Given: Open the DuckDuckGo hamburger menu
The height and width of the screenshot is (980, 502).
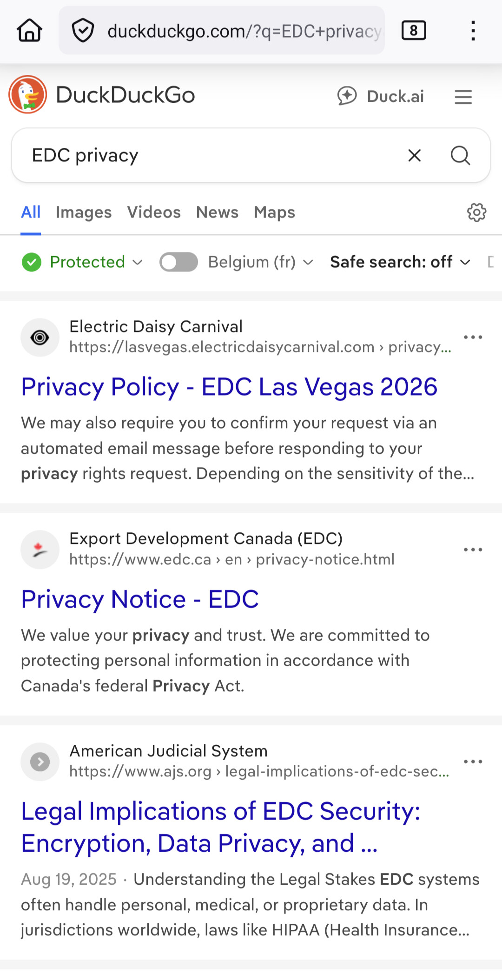Looking at the screenshot, I should click(x=463, y=97).
